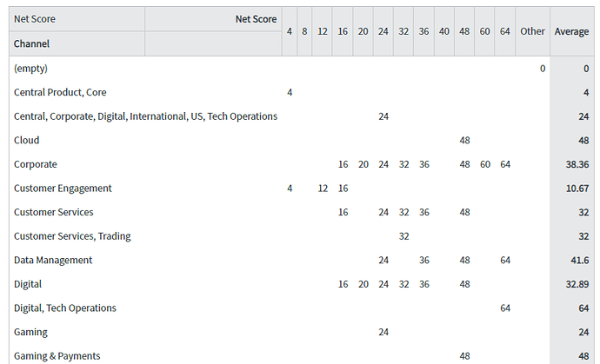Click the Digital, Tech Operations row label
This screenshot has height=364, width=600.
click(65, 308)
